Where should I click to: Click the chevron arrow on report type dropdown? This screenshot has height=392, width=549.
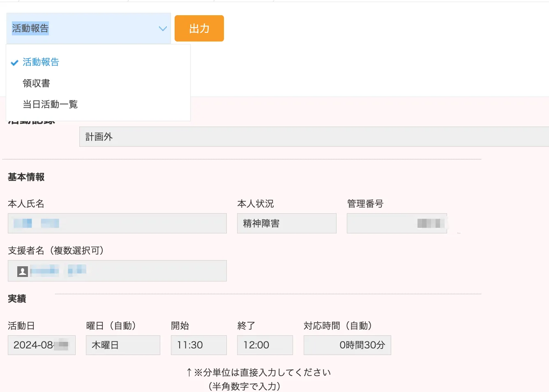point(163,28)
